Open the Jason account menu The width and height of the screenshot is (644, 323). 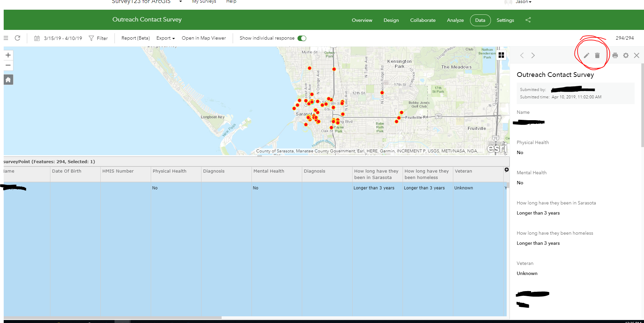523,2
